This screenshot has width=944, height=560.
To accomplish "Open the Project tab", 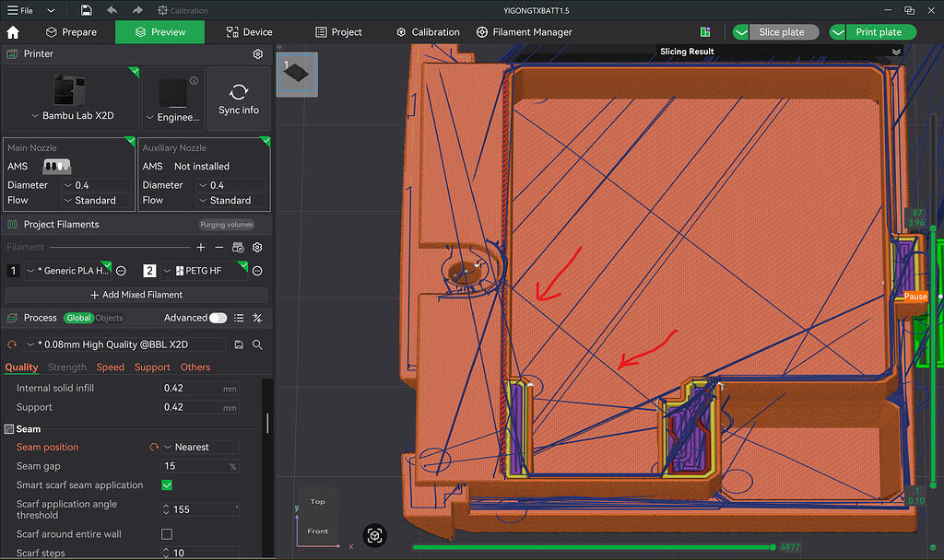I will click(x=338, y=32).
